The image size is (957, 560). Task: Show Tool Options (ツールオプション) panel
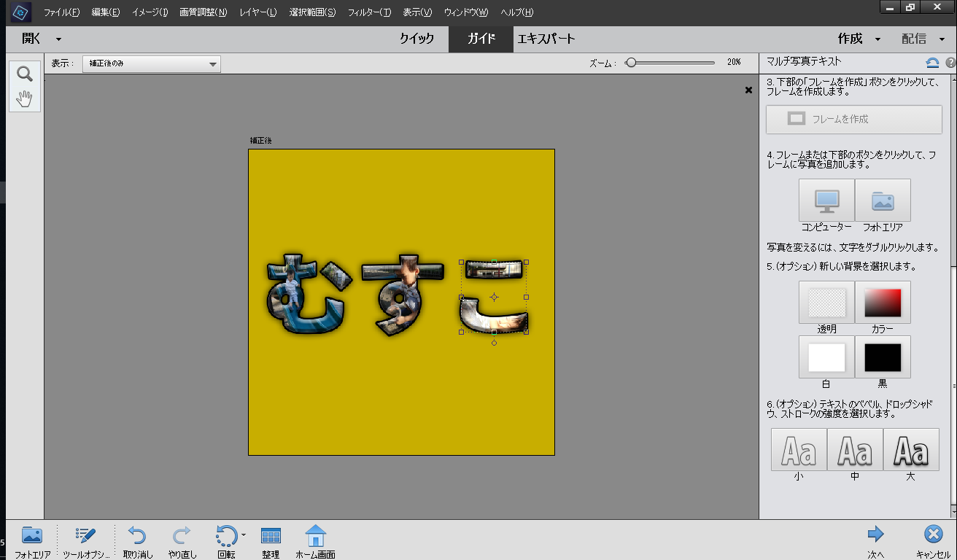click(x=85, y=542)
